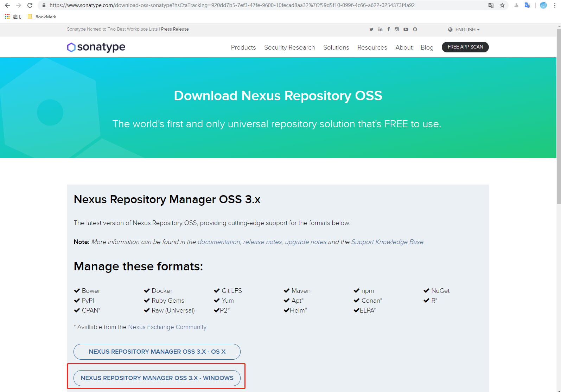This screenshot has height=392, width=561.
Task: Click the 'Docker' format text
Action: [x=162, y=291]
